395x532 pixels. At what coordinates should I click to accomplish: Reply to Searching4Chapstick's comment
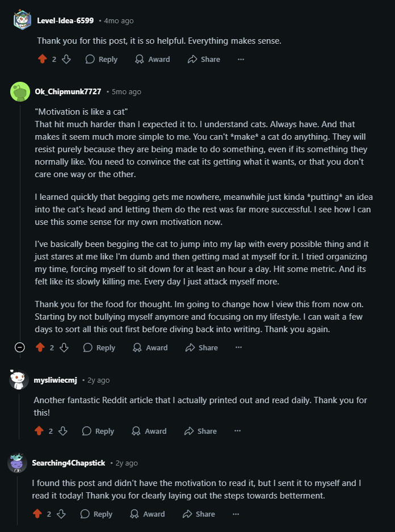(x=96, y=514)
